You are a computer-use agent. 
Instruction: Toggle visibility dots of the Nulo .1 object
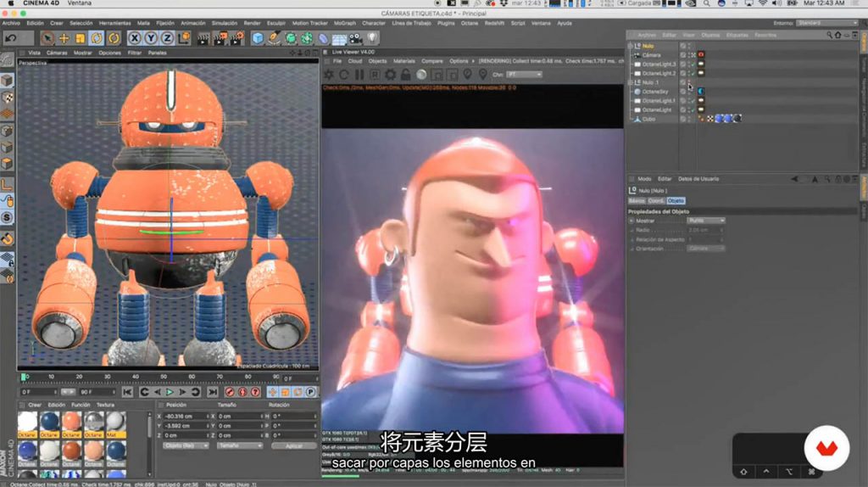688,82
